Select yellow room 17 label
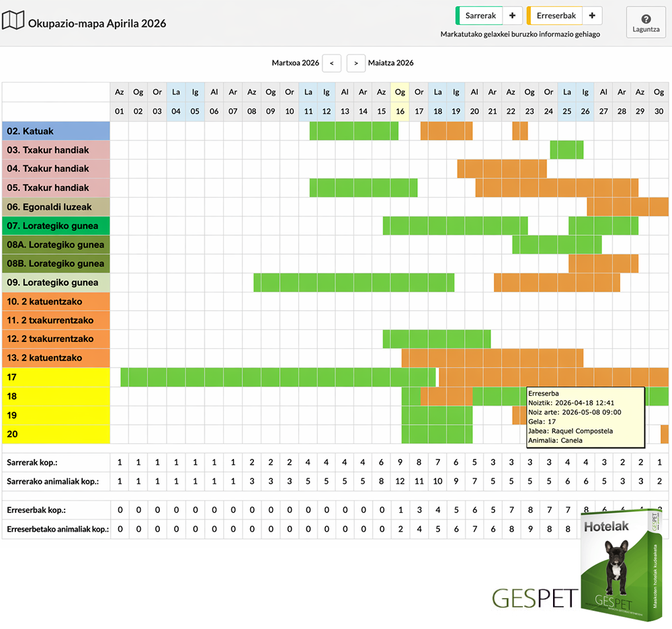 point(56,377)
